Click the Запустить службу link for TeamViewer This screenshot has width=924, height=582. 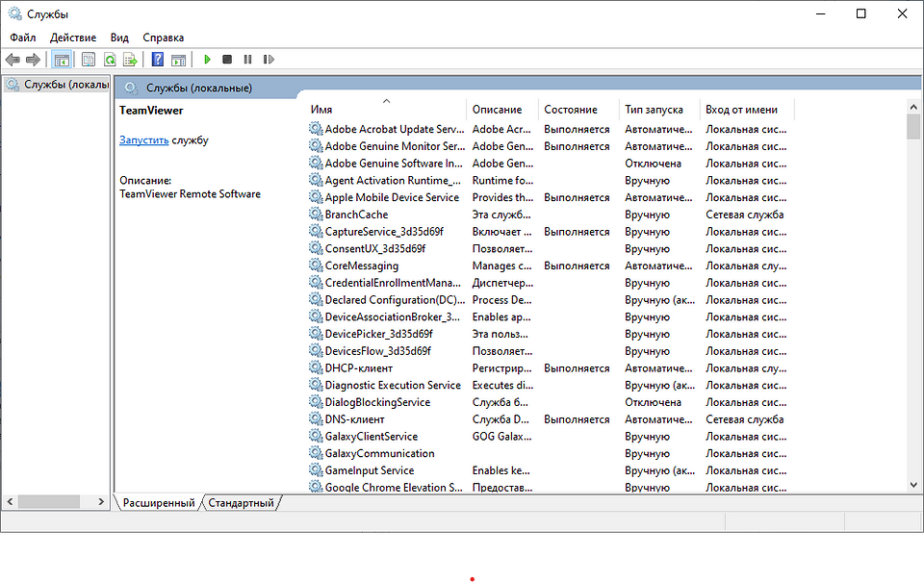143,139
